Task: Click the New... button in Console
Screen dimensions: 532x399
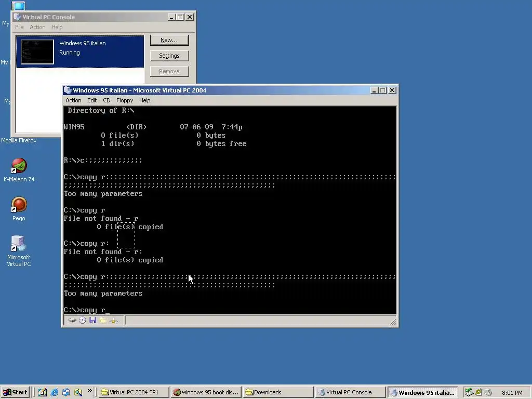Action: coord(169,40)
